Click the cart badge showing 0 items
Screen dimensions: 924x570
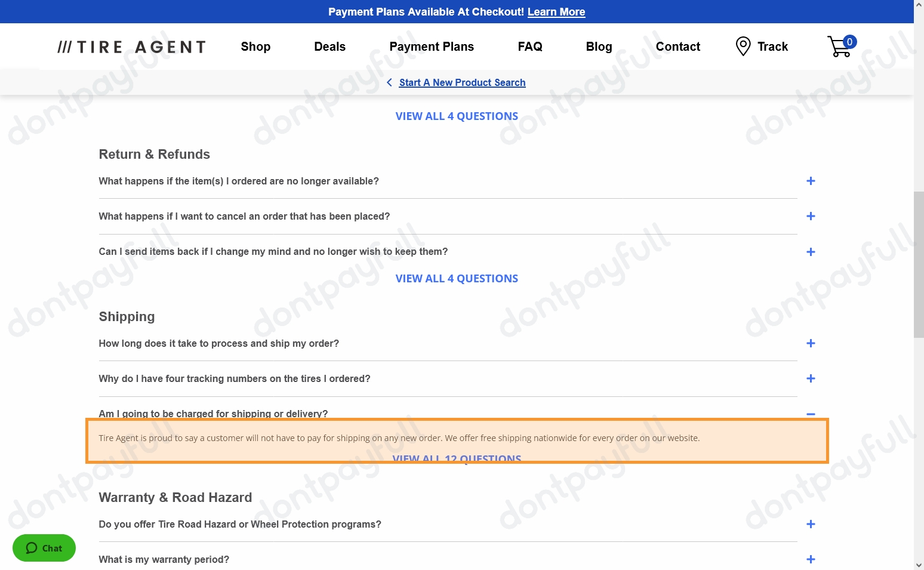[x=850, y=42]
